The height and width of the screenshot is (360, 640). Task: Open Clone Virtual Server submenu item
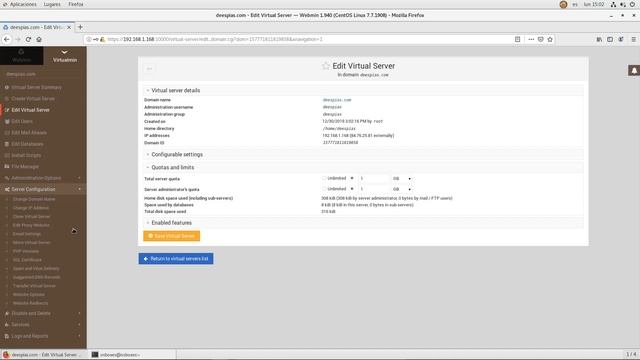[x=31, y=217]
